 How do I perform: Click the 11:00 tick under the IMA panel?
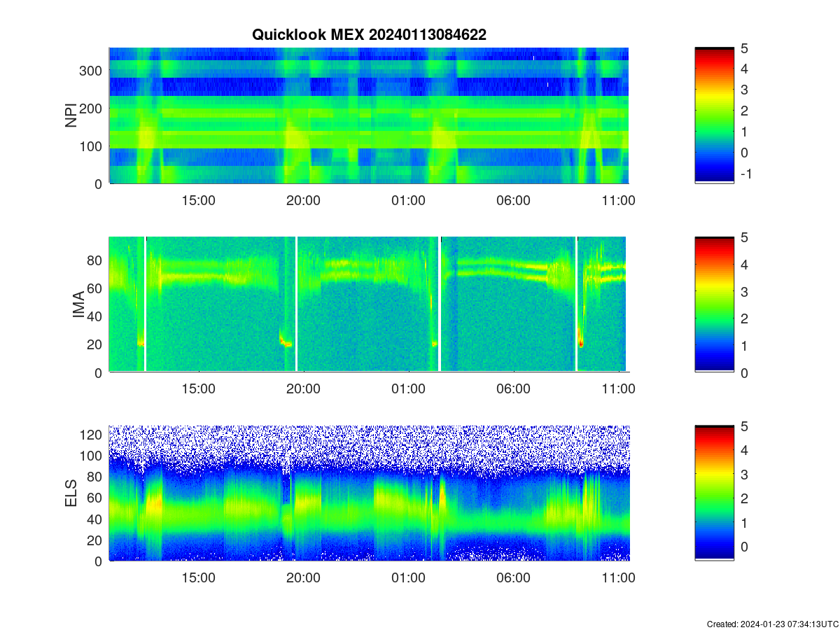[618, 389]
